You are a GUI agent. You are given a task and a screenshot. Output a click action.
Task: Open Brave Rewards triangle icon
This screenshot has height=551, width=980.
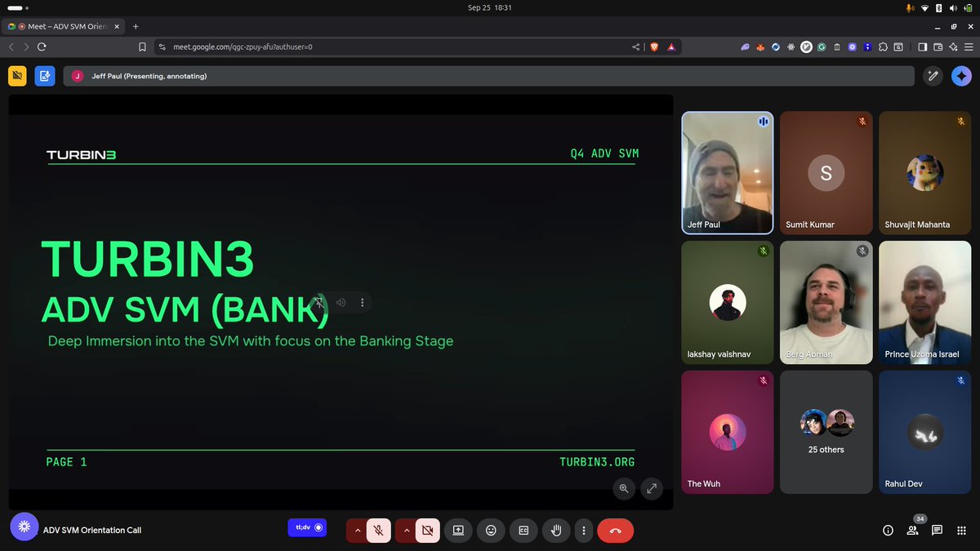[x=670, y=47]
